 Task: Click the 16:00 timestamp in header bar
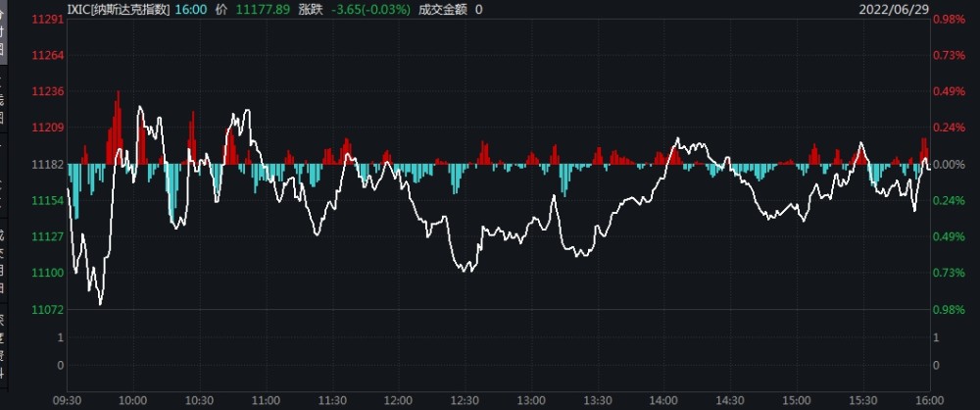(192, 9)
